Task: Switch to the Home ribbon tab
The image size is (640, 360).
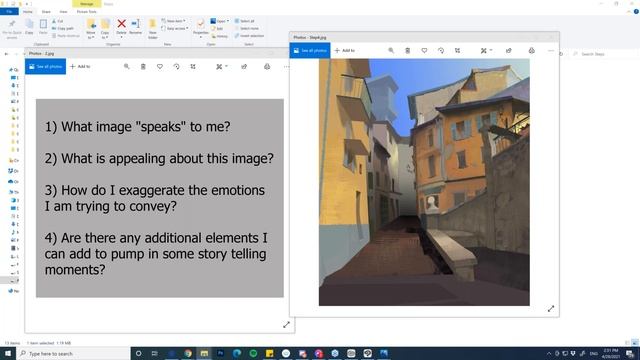Action: click(28, 11)
